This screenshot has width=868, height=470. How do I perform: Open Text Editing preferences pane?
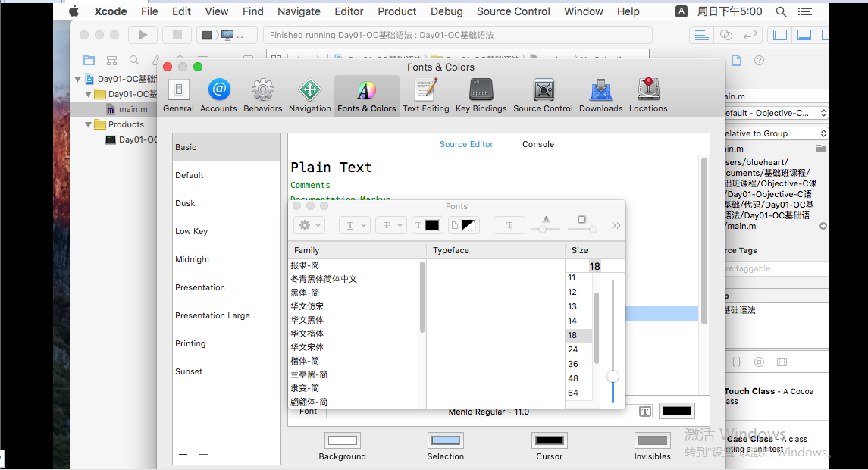click(x=426, y=96)
